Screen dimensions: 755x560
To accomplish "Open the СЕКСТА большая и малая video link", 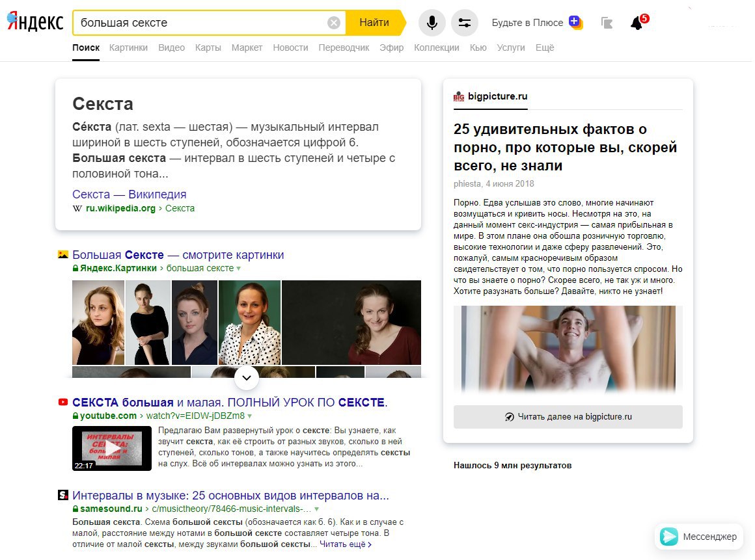I will pos(230,402).
